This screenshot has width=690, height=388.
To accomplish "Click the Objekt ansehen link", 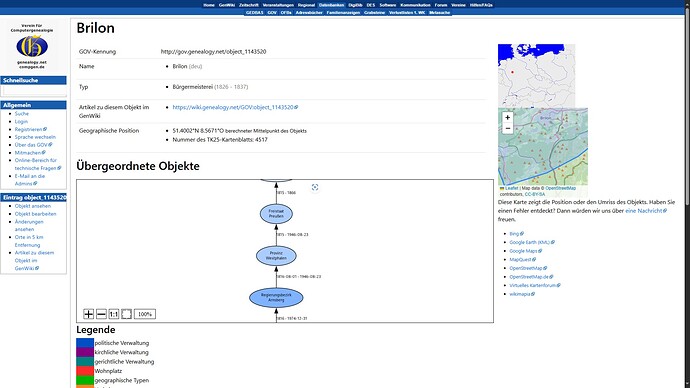I will point(33,206).
